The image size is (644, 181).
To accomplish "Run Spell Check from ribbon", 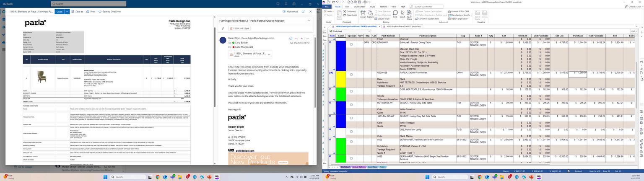I will coord(409,15).
